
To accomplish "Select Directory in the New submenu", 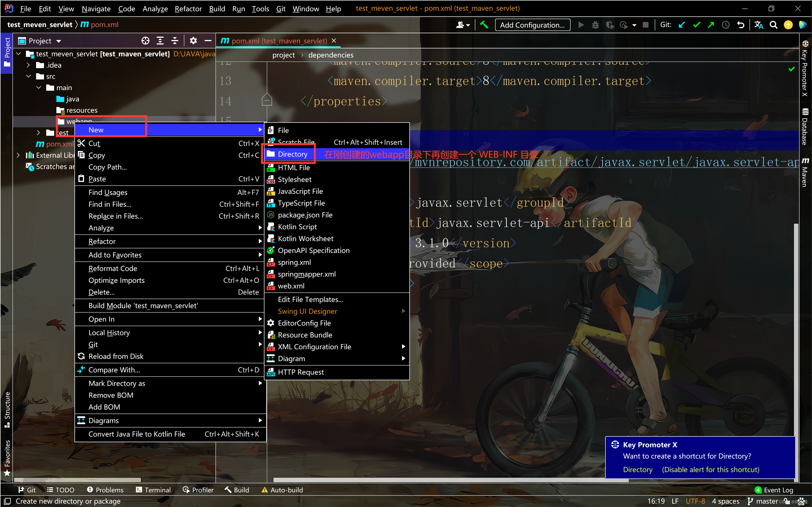I will pyautogui.click(x=292, y=154).
